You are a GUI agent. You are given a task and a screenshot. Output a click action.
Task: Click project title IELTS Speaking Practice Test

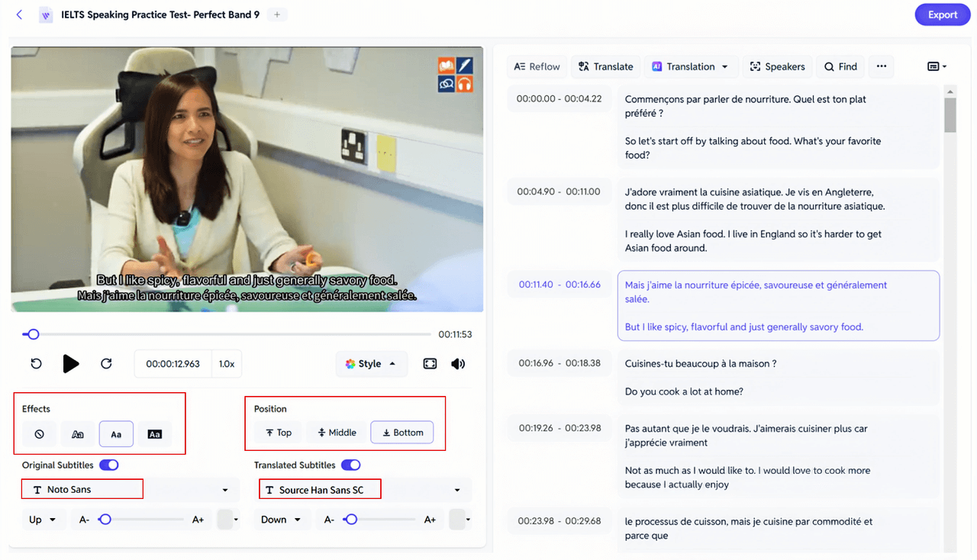click(160, 14)
